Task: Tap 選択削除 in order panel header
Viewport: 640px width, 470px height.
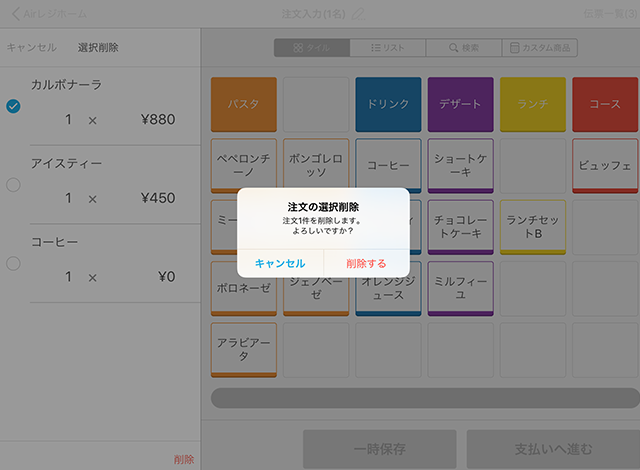Action: tap(98, 47)
